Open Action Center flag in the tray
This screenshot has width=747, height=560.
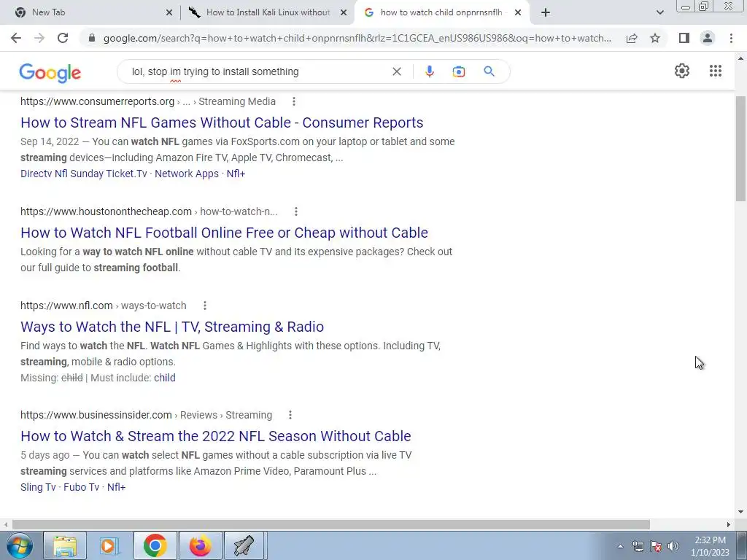(656, 546)
